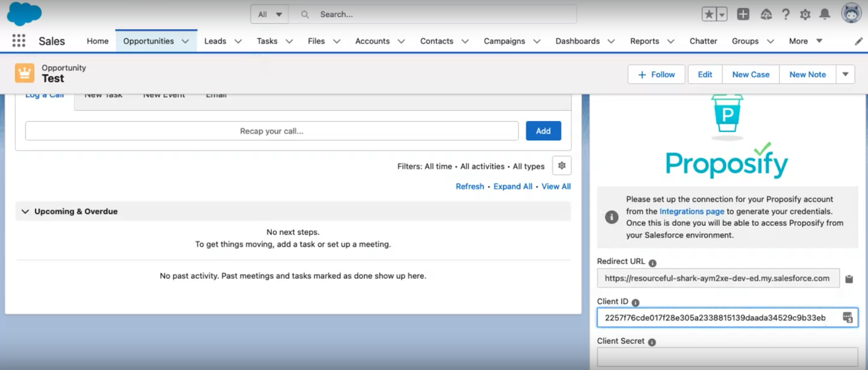The height and width of the screenshot is (370, 868).
Task: Open the Setup gear icon
Action: click(805, 15)
